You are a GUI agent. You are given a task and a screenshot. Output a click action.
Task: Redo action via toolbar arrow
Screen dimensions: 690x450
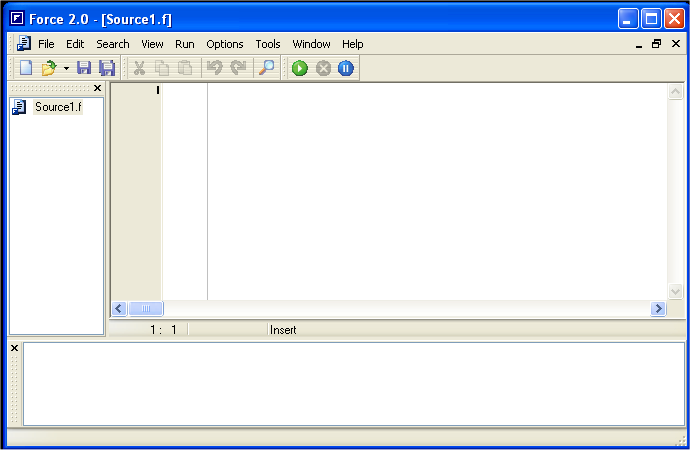(238, 68)
